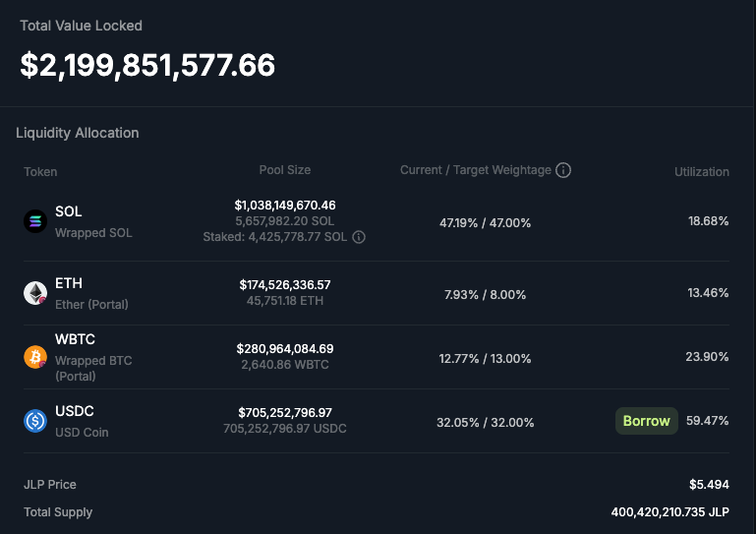Select the Ether (Portal) token name
756x534 pixels.
[x=91, y=304]
